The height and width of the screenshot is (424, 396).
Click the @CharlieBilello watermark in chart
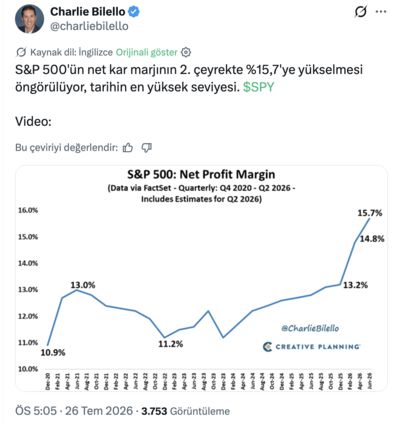(310, 328)
